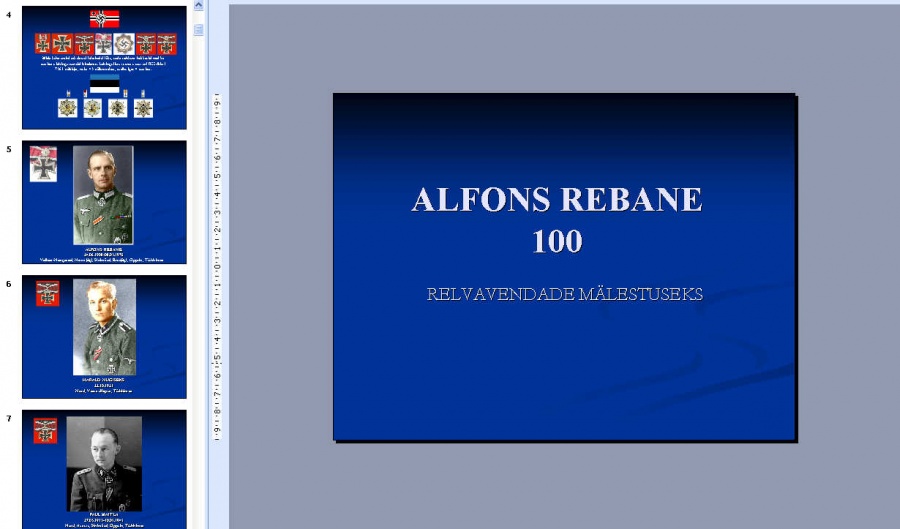The height and width of the screenshot is (529, 900).
Task: Click the blue-black-white flag in slide 4 thumbnail
Action: click(x=104, y=84)
